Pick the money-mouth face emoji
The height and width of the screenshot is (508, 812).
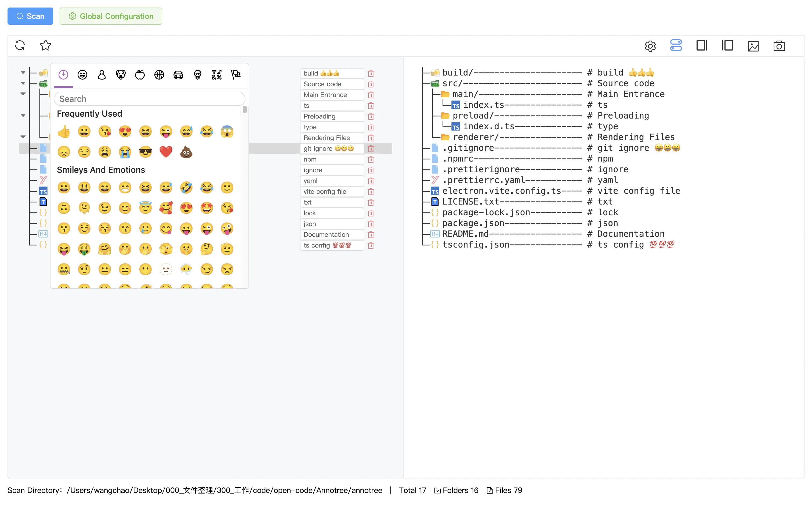pyautogui.click(x=84, y=249)
